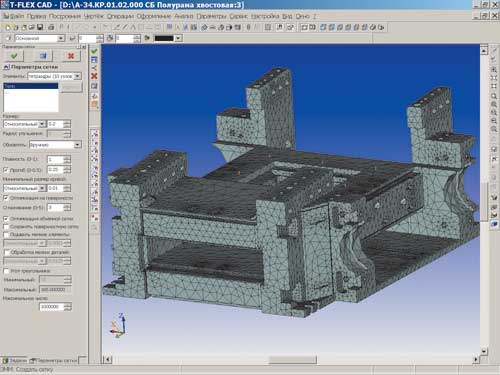Click the magnifier zoom icon in the right toolbar
Viewport: 500px width, 375px height.
click(x=494, y=96)
